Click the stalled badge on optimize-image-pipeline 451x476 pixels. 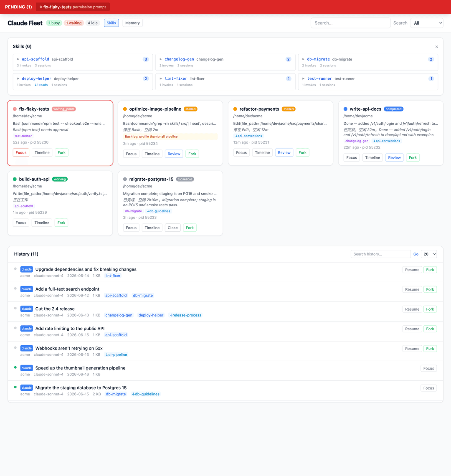point(191,109)
